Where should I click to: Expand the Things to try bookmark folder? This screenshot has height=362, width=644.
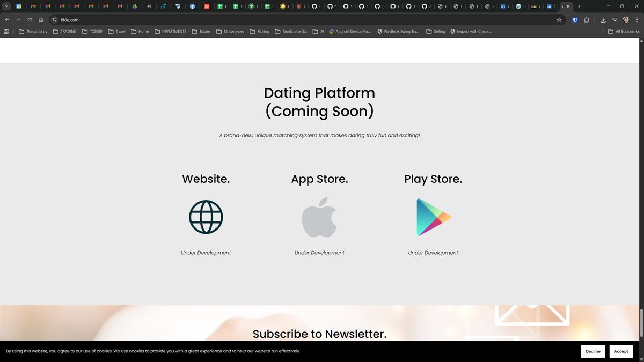[x=33, y=32]
